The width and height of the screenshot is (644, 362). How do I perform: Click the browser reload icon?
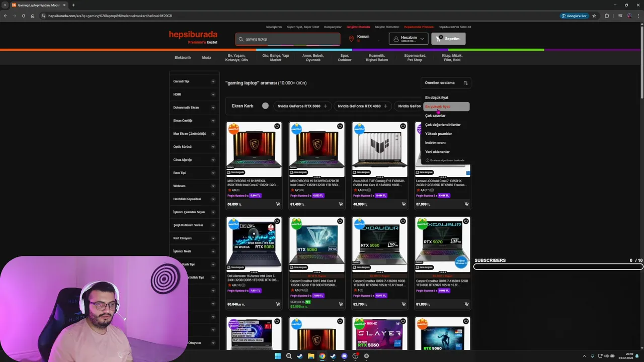click(x=23, y=16)
